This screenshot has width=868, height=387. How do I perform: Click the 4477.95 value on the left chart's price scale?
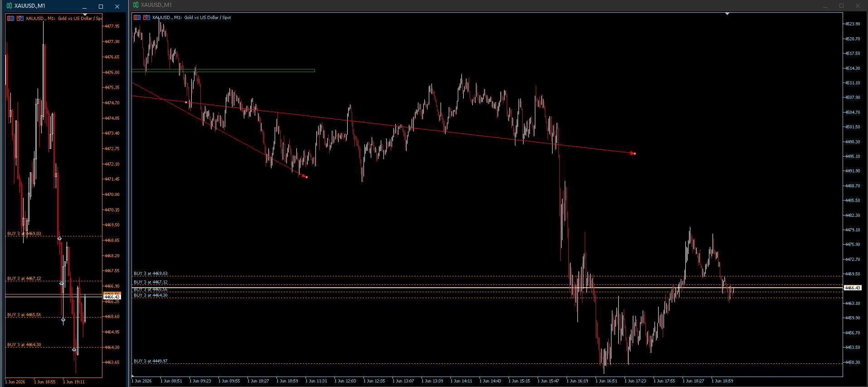pos(112,26)
